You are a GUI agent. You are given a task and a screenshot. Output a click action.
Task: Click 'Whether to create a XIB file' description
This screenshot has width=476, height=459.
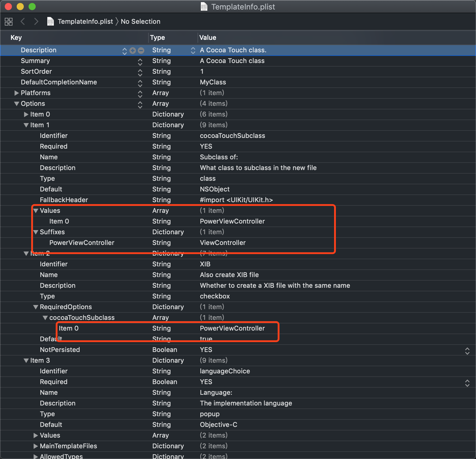[x=275, y=285]
